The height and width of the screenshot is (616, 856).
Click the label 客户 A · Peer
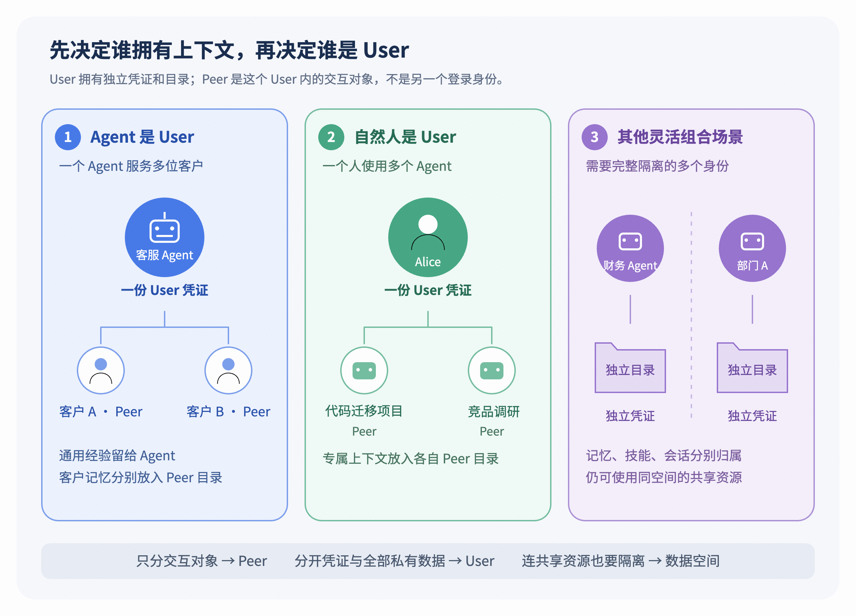coord(101,412)
